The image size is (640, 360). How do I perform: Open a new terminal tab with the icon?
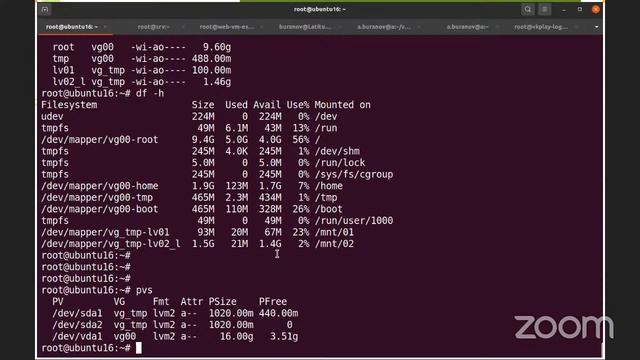pos(45,9)
